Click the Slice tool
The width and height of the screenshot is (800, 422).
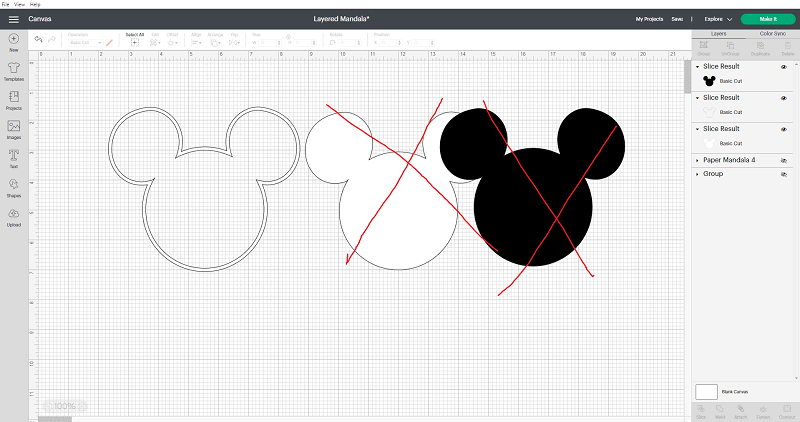click(701, 412)
